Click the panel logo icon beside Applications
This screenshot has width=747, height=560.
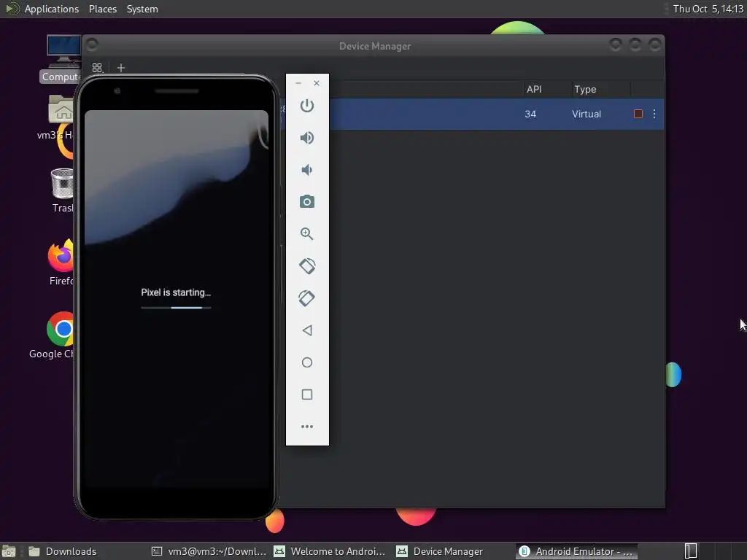tap(12, 9)
